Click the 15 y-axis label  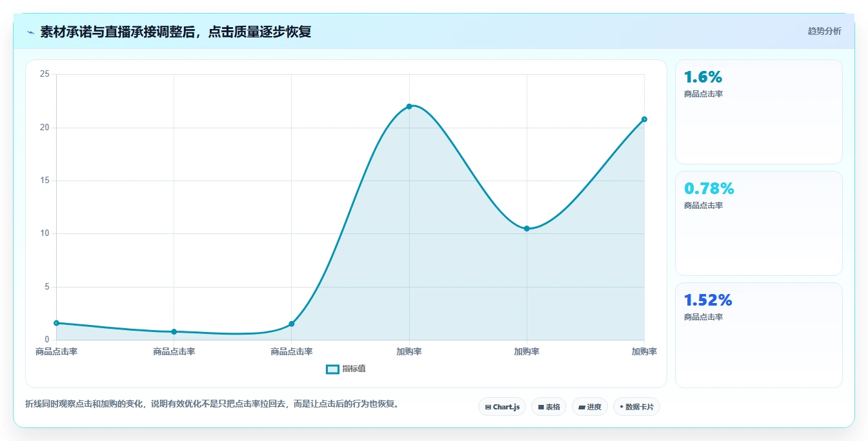tap(45, 181)
